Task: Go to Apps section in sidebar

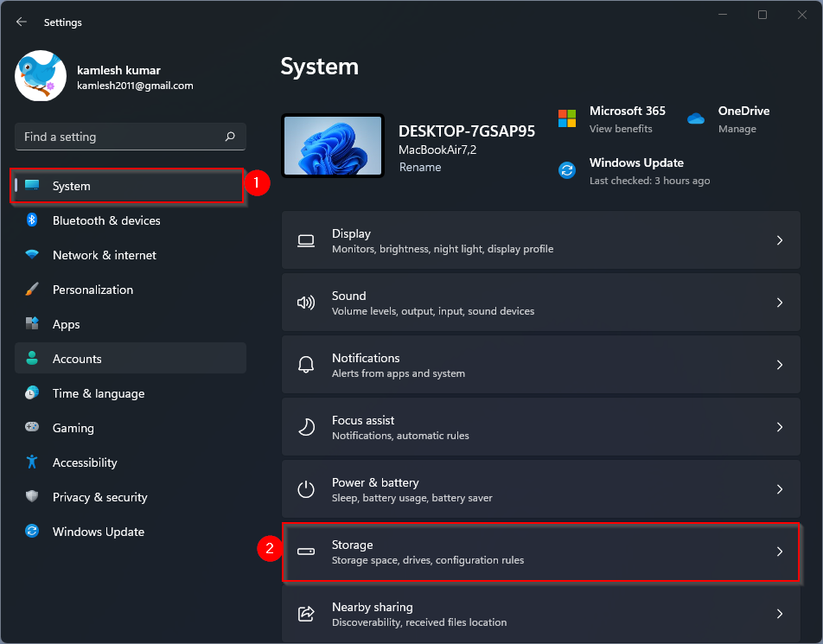Action: pos(66,324)
